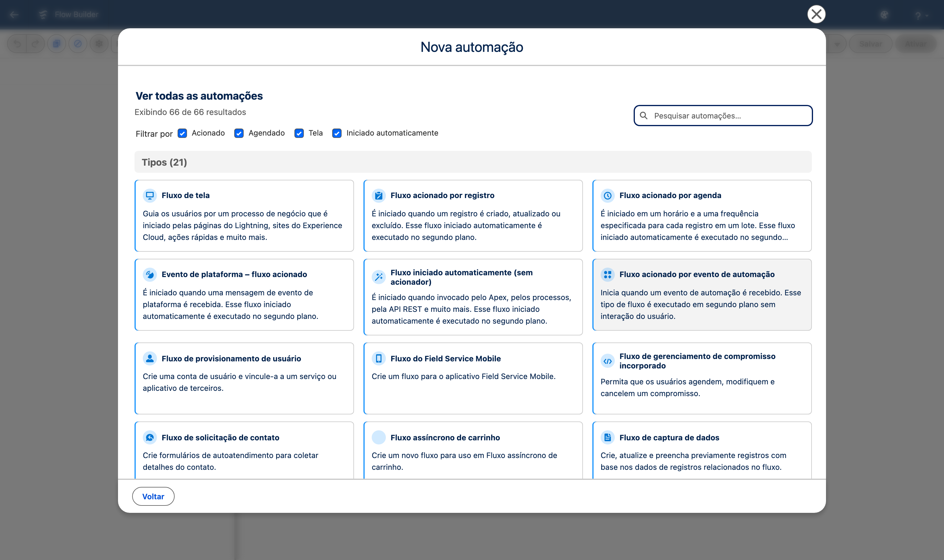This screenshot has height=560, width=944.
Task: Focus the Pesquisar automações search field
Action: coord(723,116)
